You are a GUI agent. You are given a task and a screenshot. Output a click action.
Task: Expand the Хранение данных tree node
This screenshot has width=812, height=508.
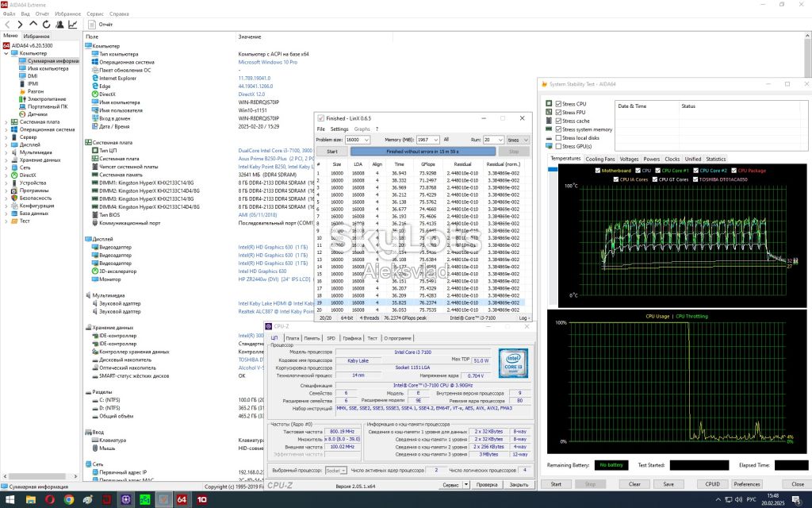point(6,160)
